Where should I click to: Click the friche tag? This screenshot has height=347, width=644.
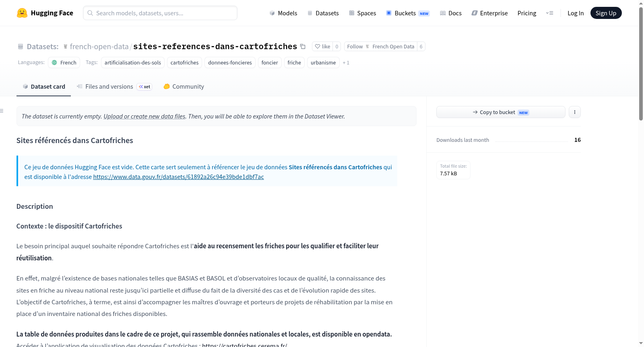[x=294, y=62]
